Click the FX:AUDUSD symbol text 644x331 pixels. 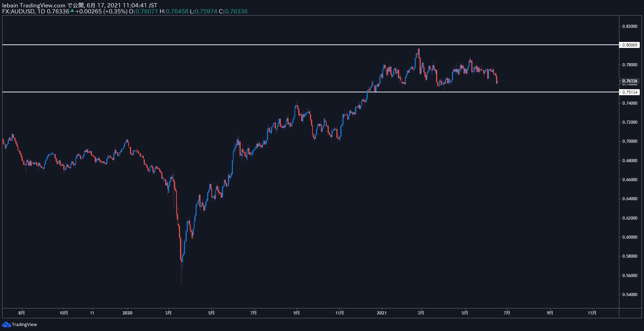18,11
